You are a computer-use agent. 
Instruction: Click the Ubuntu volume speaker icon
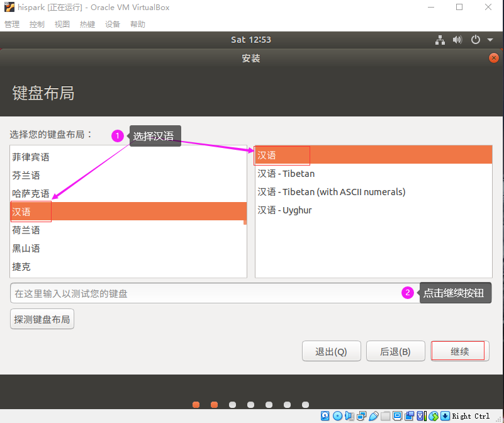(x=457, y=40)
